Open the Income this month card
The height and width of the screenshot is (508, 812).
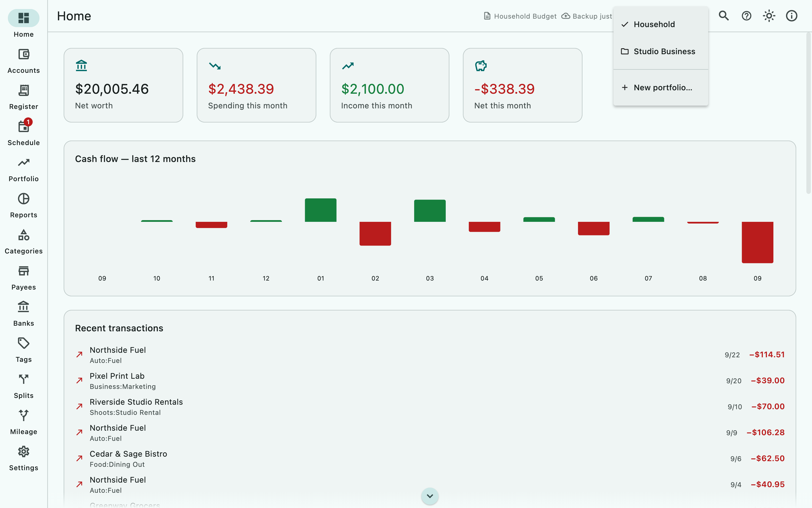(390, 85)
